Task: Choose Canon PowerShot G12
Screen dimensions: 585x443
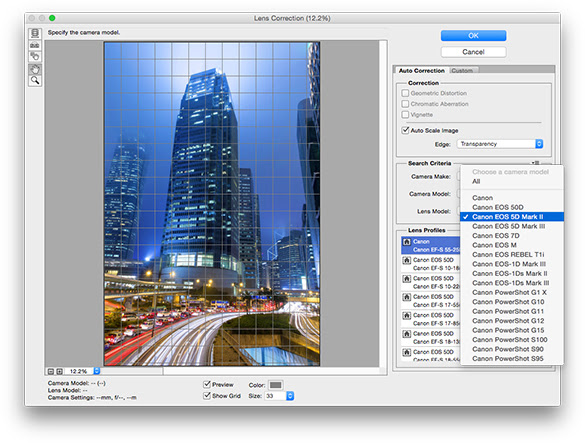Action: [512, 321]
